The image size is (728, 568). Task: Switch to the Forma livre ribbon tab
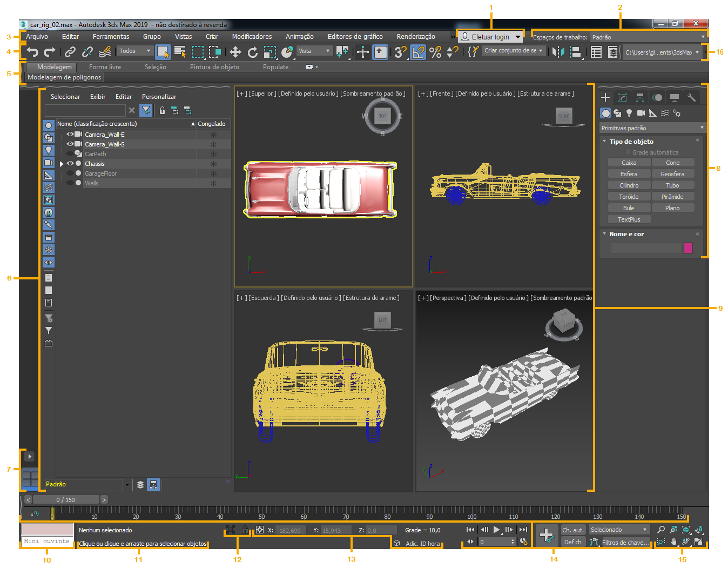[105, 67]
